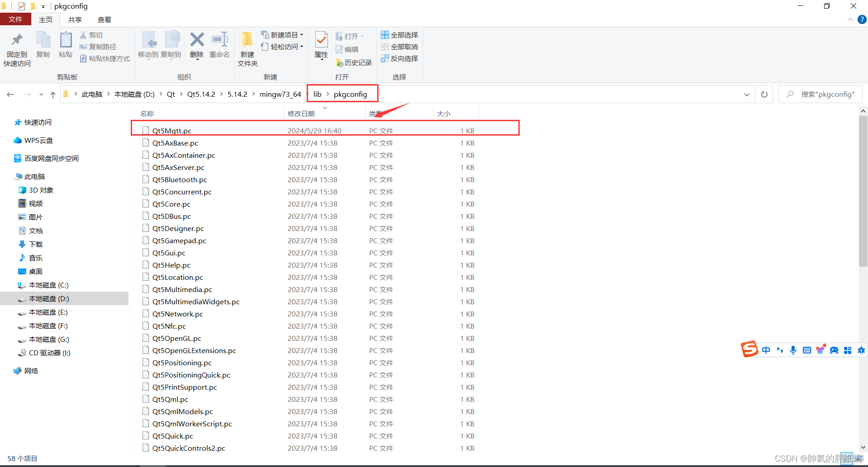Collapse the ribbon with the chevron arrow

tap(849, 19)
